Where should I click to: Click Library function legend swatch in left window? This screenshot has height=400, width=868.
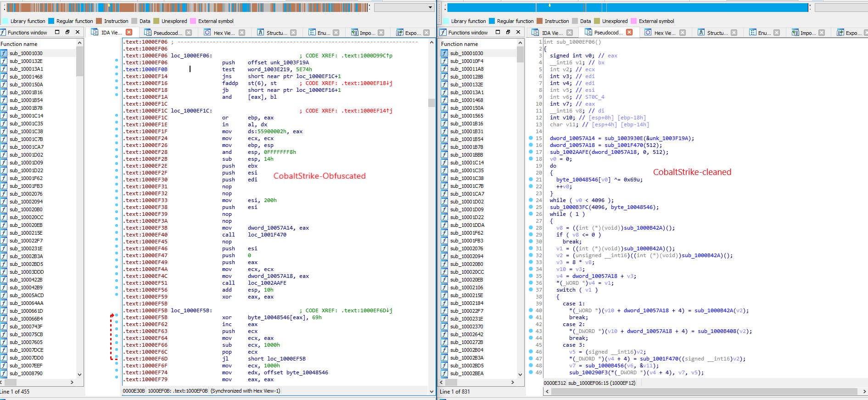point(6,21)
